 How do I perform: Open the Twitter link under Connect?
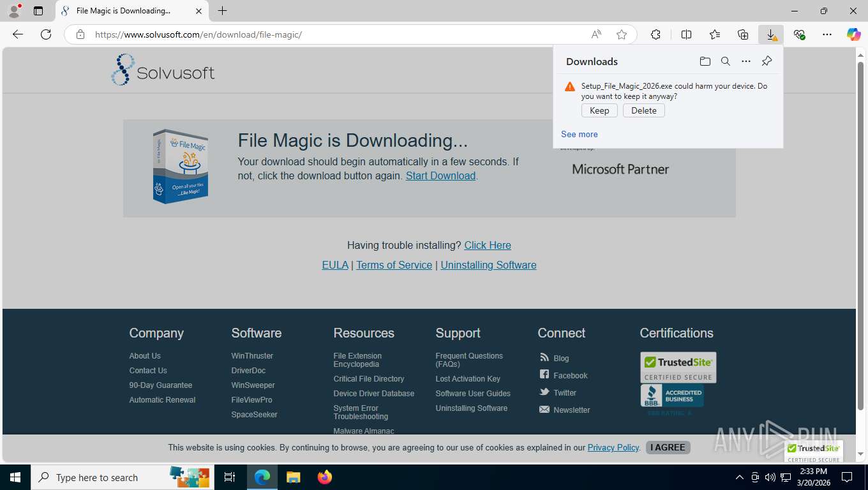coord(565,393)
